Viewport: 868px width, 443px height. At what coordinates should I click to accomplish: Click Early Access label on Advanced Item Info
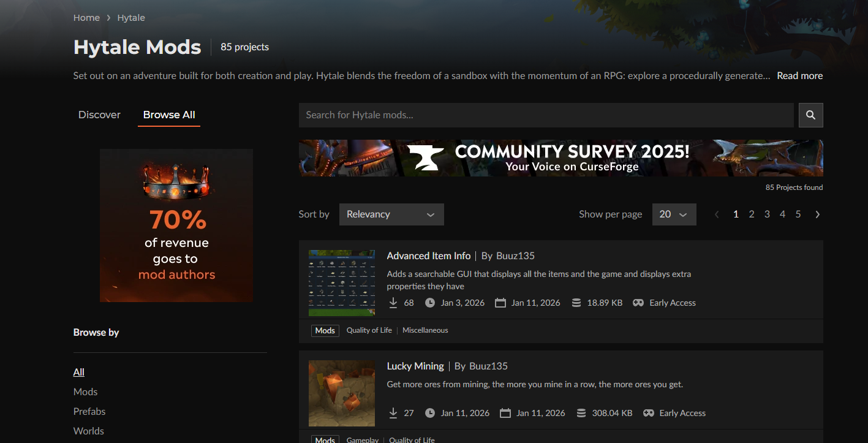click(673, 303)
